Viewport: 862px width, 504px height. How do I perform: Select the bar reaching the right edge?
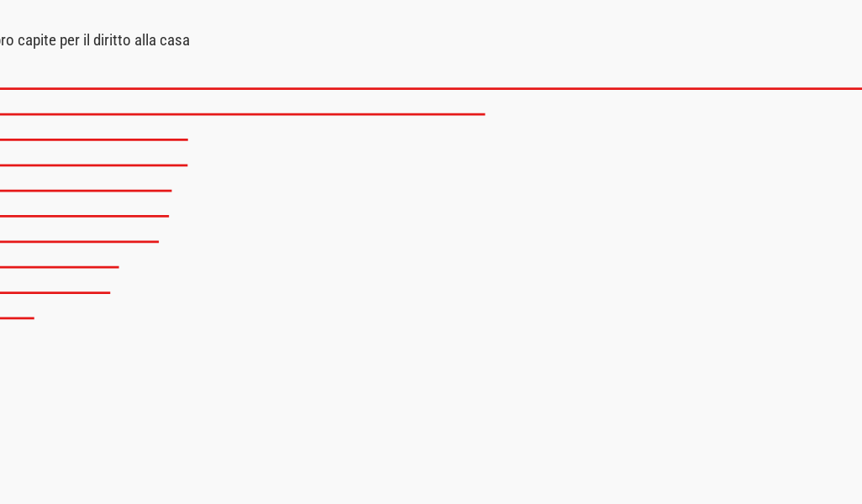pyautogui.click(x=430, y=88)
